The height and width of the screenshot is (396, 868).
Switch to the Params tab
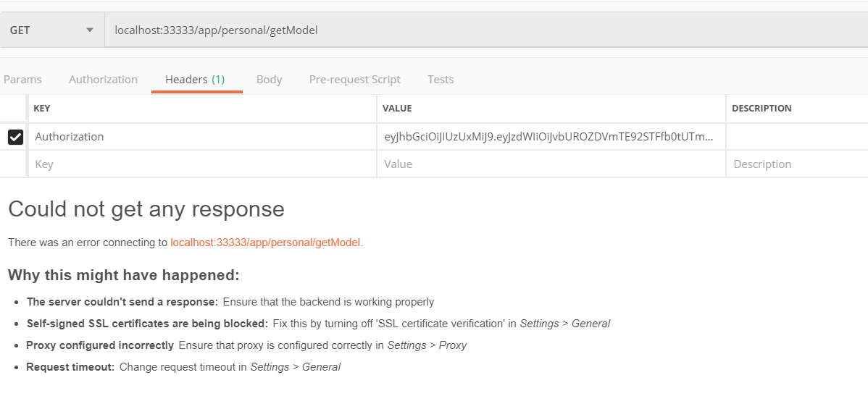(x=22, y=79)
